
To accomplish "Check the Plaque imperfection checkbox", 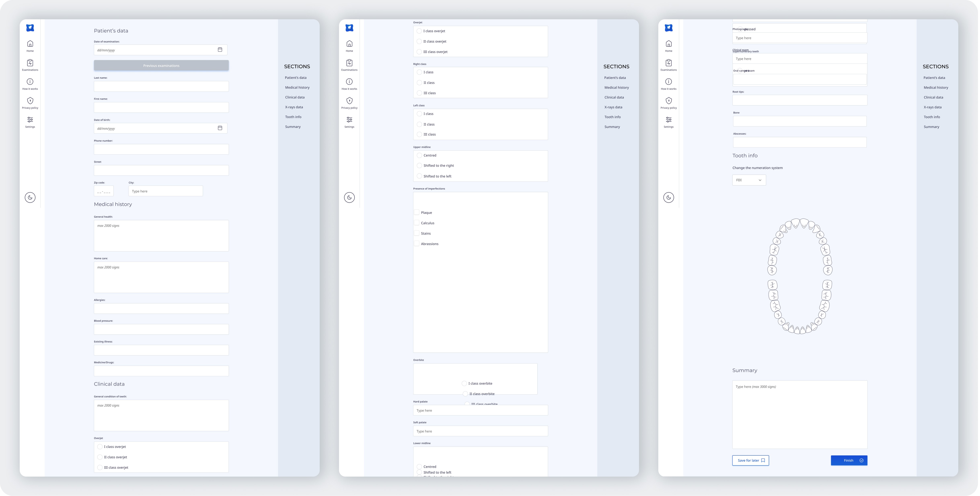I will coord(417,212).
